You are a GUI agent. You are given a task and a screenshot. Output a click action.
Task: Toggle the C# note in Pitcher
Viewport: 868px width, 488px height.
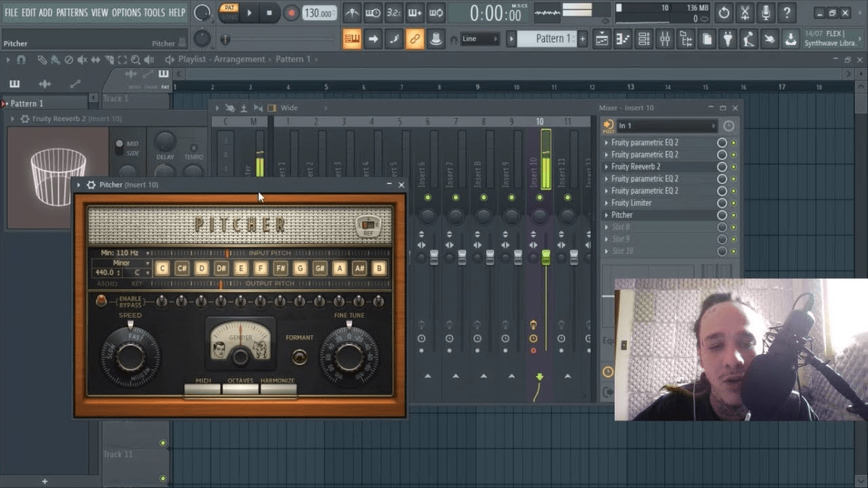pos(182,269)
